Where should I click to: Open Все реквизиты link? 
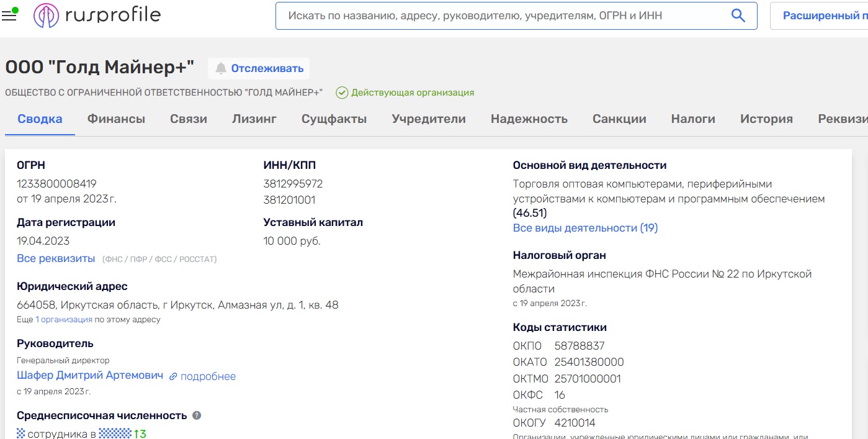click(56, 258)
